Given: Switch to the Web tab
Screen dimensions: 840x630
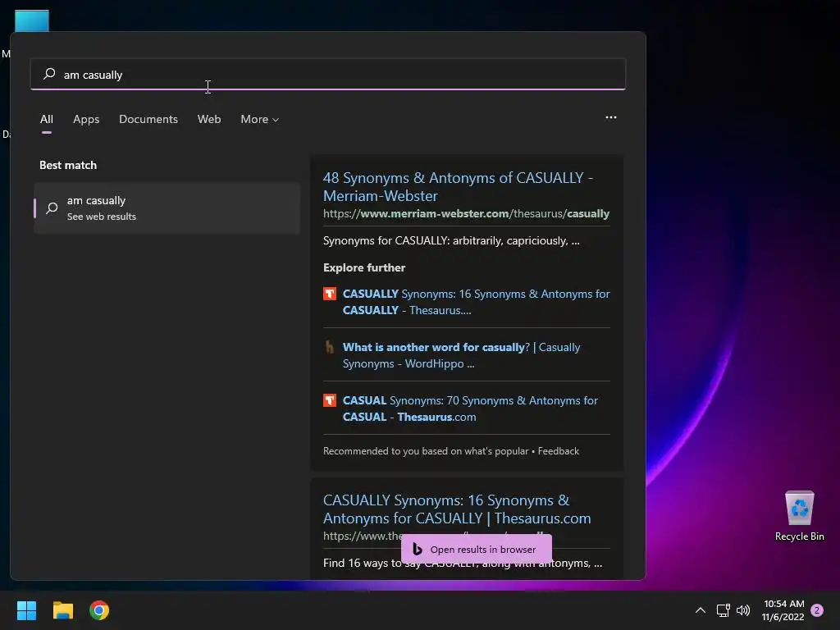Looking at the screenshot, I should pos(209,119).
